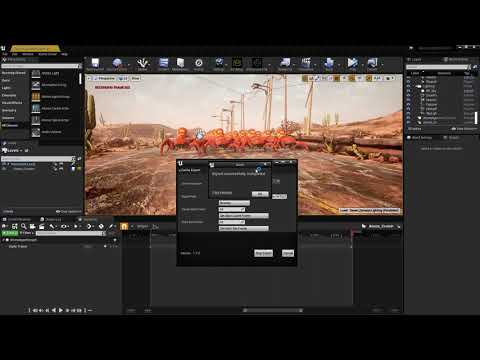
Task: Click the Levels panel search field
Action: (x=37, y=159)
